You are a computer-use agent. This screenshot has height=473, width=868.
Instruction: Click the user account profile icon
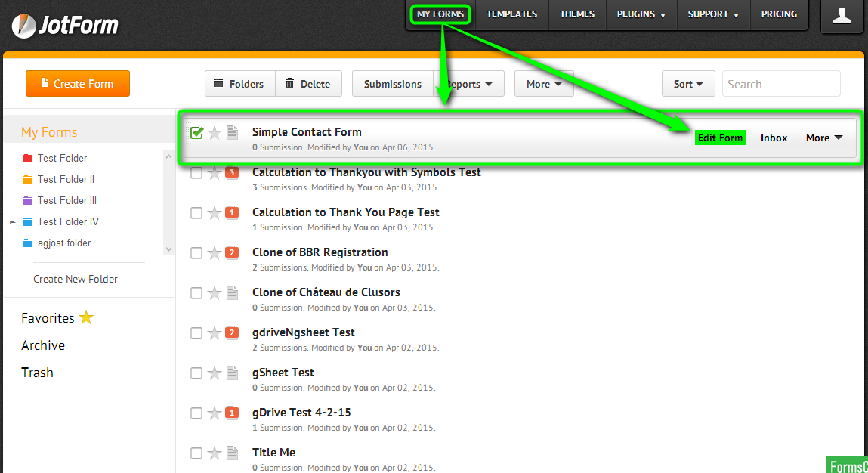tap(842, 16)
